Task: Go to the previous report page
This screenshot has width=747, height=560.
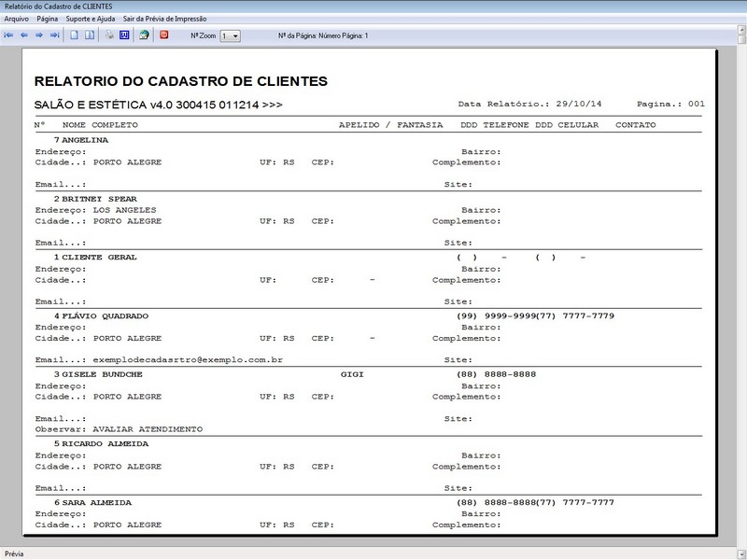Action: point(24,35)
